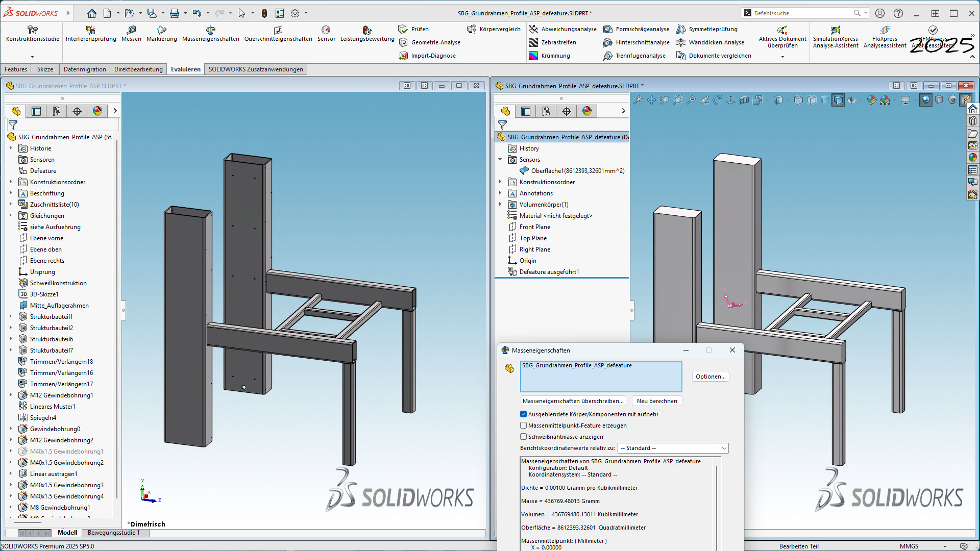Click the Neu berechnen button

(x=656, y=401)
